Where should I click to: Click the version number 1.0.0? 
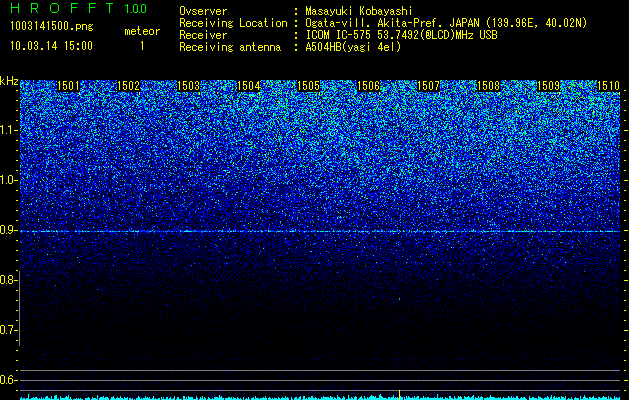coord(136,8)
